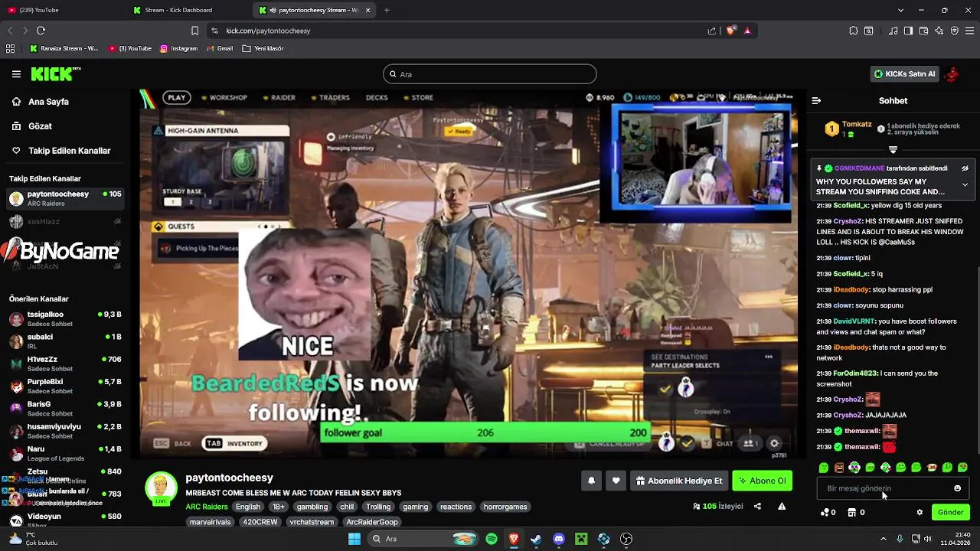Expand the pinned chat message chevron

tap(965, 184)
